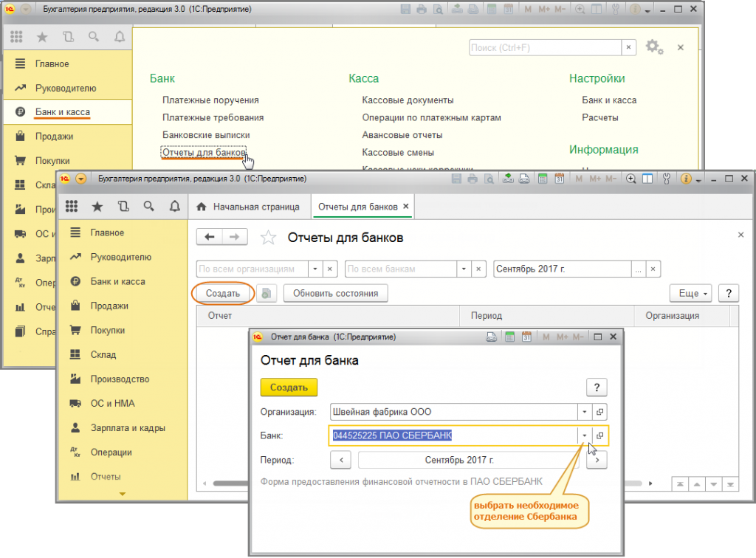Screen dimensions: 756x558
Task: Open help with ? button in the dialog
Action: coord(597,387)
